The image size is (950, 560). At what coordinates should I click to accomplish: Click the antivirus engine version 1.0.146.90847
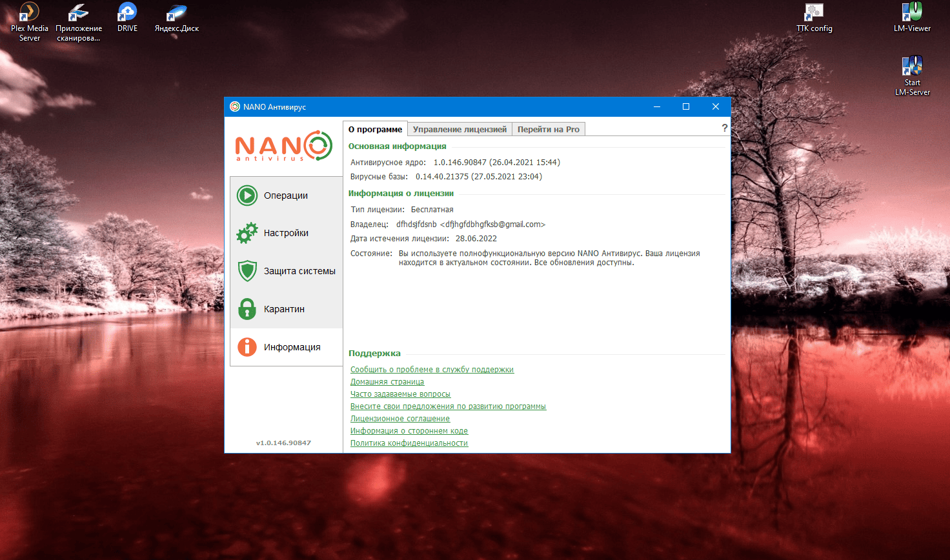coord(460,163)
